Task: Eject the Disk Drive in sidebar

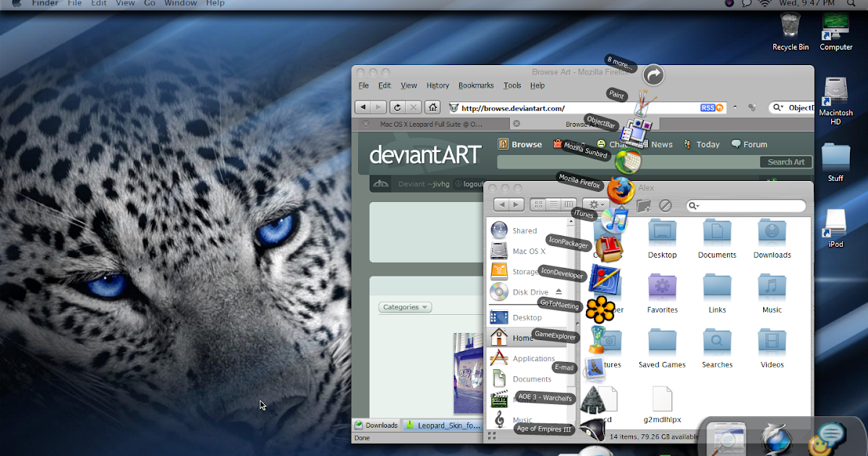Action: tap(558, 292)
